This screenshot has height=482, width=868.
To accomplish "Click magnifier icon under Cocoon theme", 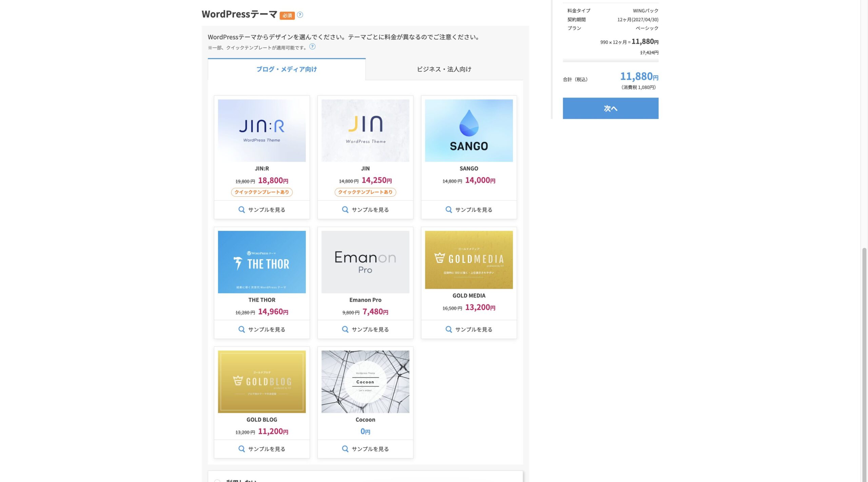I will 345,449.
